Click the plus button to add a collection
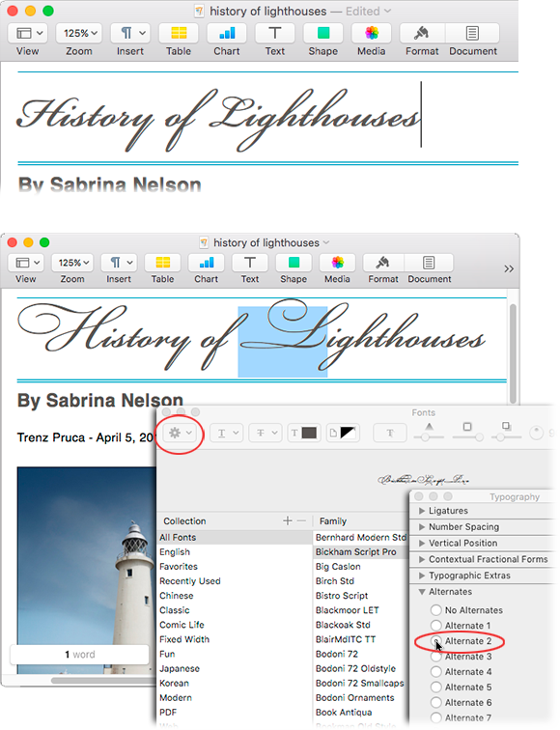This screenshot has height=730, width=560. point(288,520)
